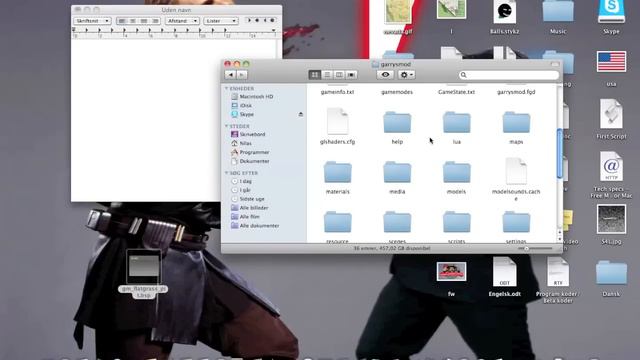
Task: Select the glshaders.cfg file icon
Action: coord(338,121)
